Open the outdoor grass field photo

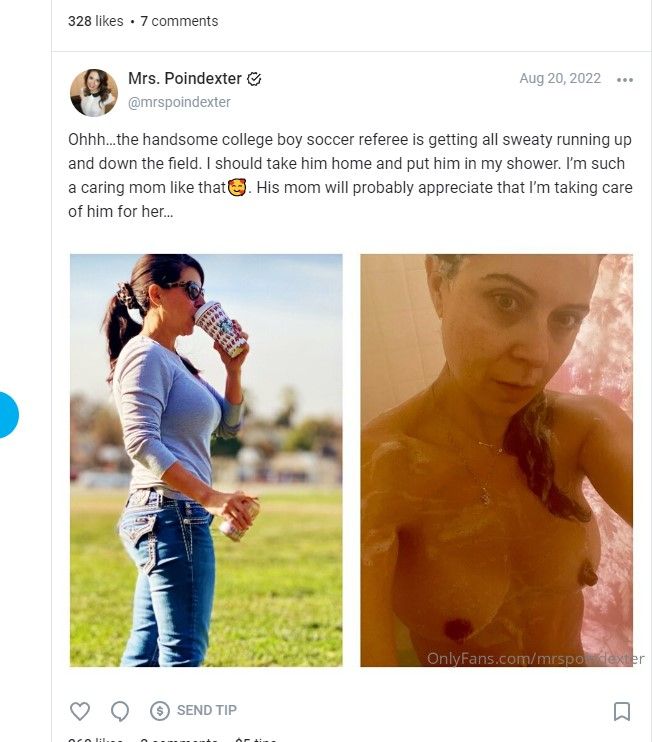[x=206, y=460]
